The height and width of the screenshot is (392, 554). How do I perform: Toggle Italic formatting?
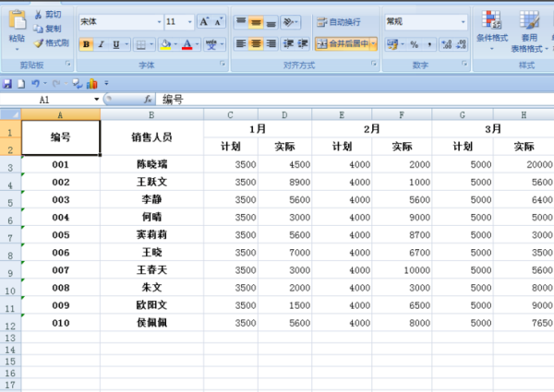point(102,43)
